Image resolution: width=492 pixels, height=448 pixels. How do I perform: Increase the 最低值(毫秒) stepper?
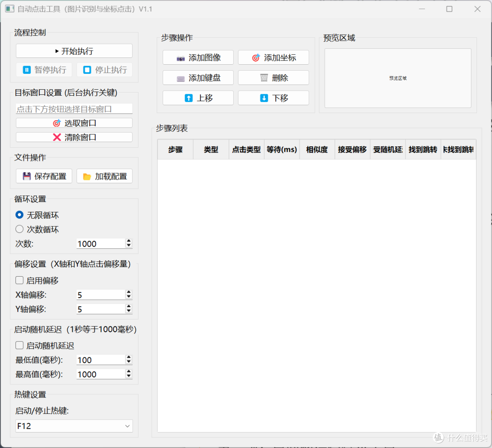[x=128, y=357]
